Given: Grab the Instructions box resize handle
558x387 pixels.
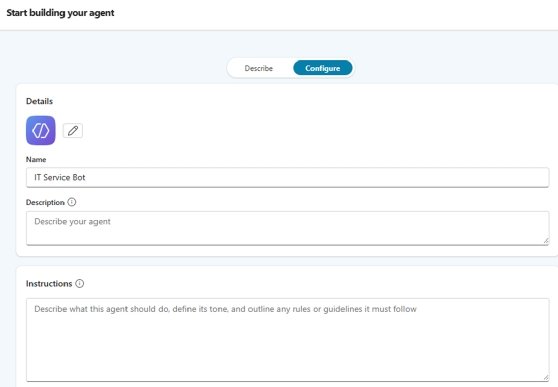Looking at the screenshot, I should click(546, 377).
